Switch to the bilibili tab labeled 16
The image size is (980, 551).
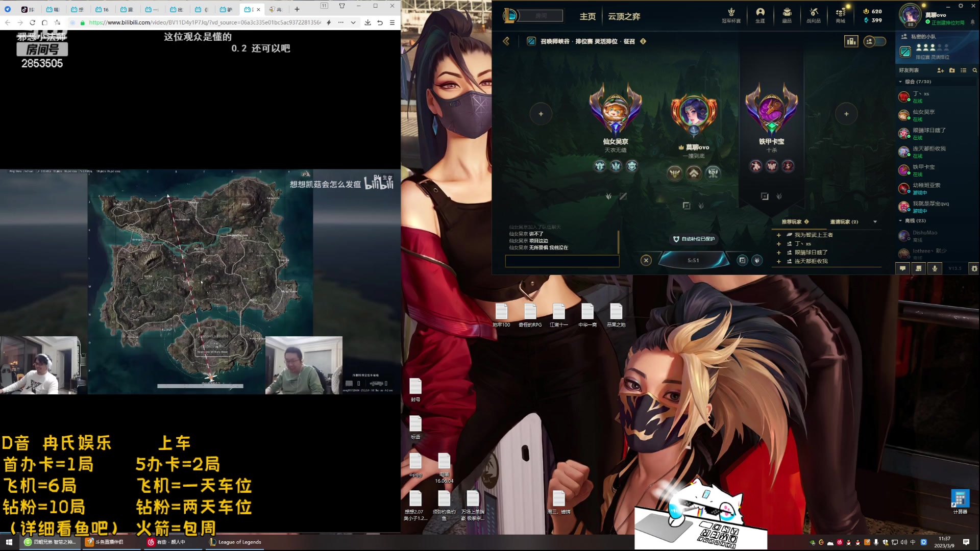102,9
